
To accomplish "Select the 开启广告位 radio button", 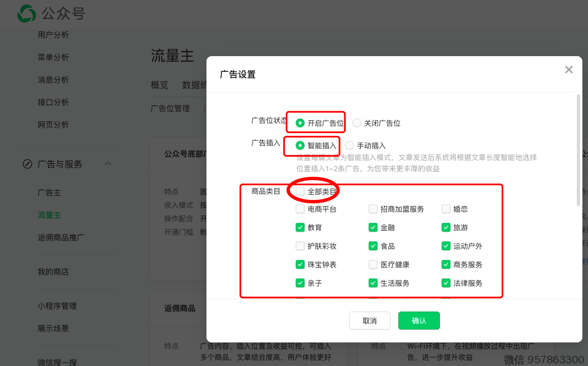I will click(300, 123).
